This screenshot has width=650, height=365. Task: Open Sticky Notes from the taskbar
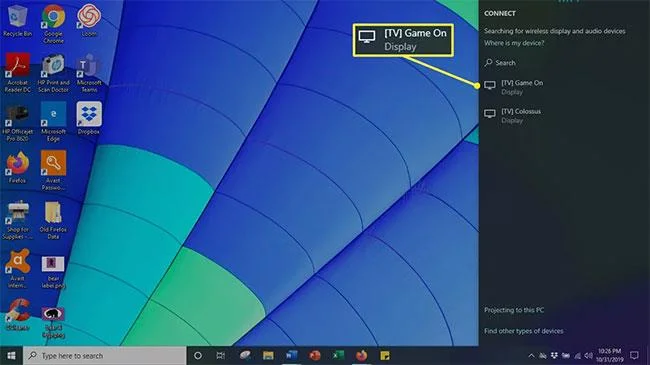pos(385,356)
